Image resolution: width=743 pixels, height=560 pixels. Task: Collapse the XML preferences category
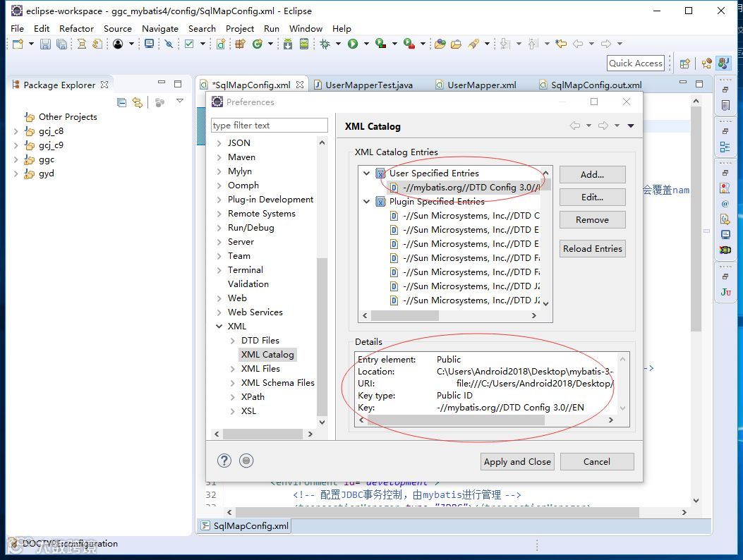pyautogui.click(x=219, y=327)
